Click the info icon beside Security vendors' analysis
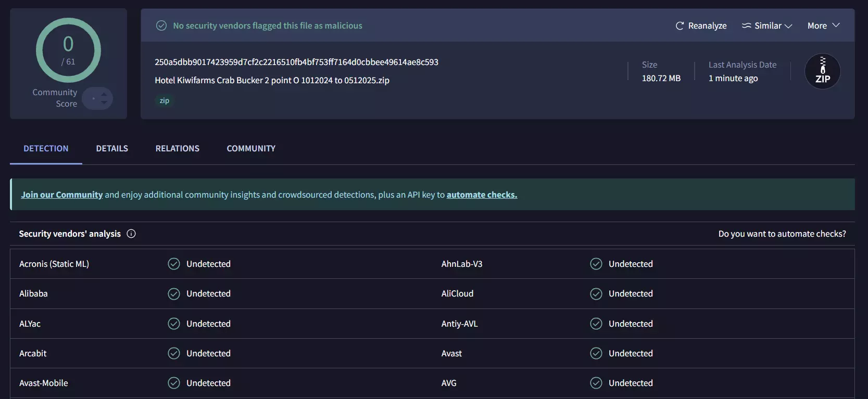868x399 pixels. [x=131, y=234]
